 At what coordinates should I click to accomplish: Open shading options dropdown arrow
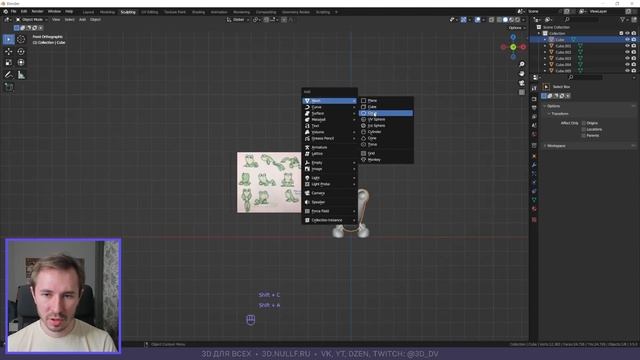523,20
